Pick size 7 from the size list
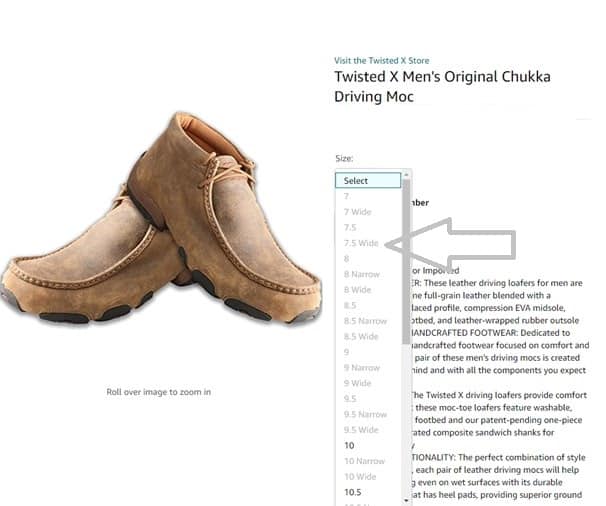606x506 pixels. click(369, 196)
